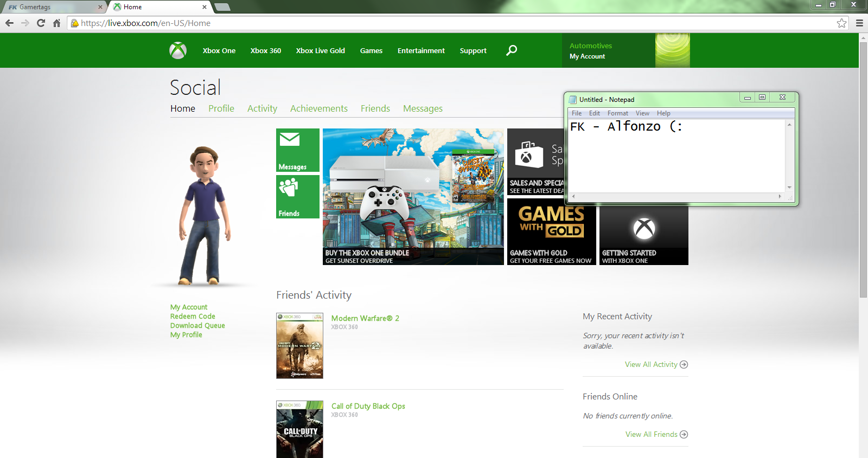868x458 pixels.
Task: Open the Messages envelope tile
Action: pyautogui.click(x=298, y=150)
